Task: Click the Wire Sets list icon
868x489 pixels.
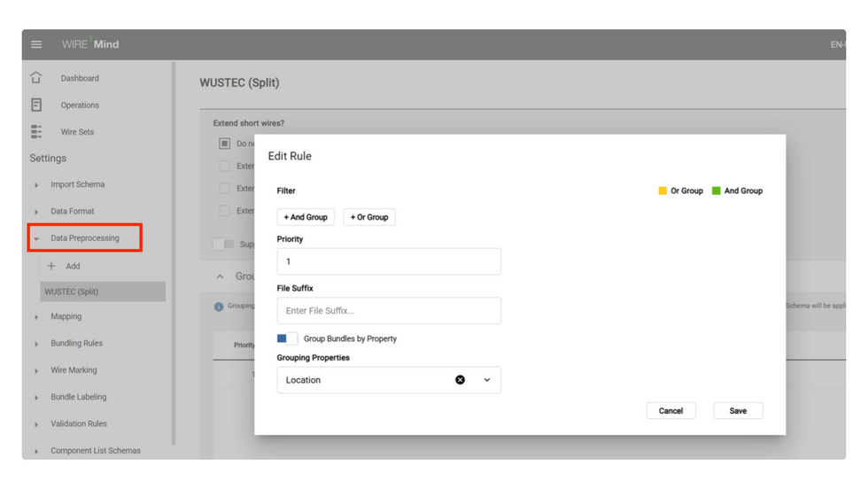Action: tap(36, 132)
